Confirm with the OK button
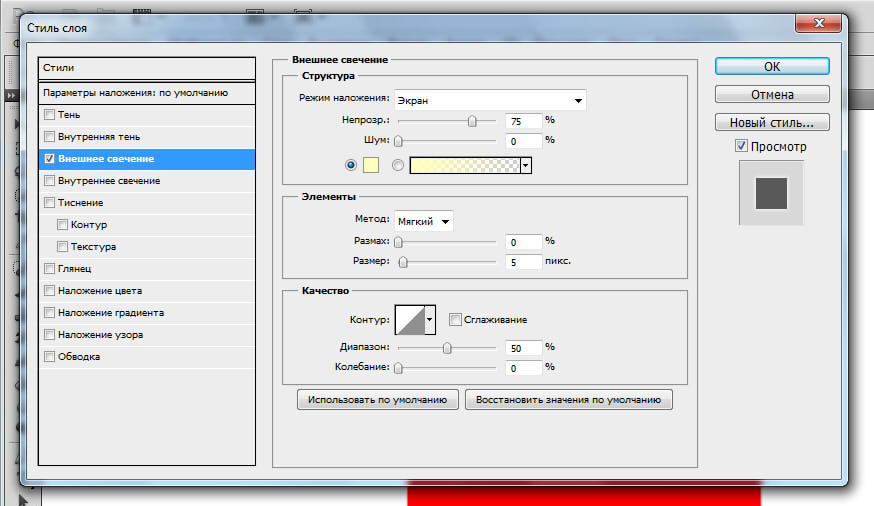The width and height of the screenshot is (874, 506). point(772,66)
